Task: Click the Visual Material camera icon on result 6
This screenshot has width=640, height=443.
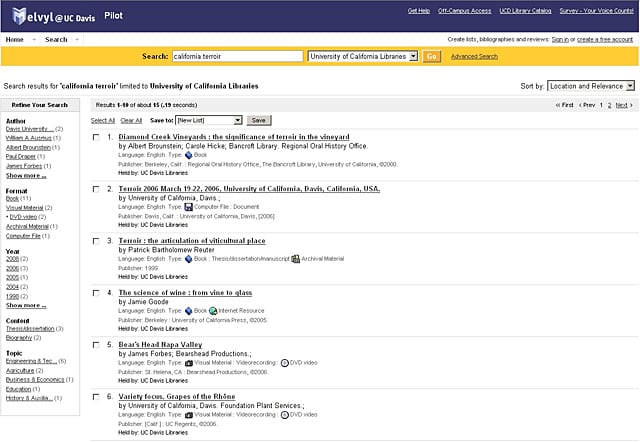Action: tap(187, 414)
